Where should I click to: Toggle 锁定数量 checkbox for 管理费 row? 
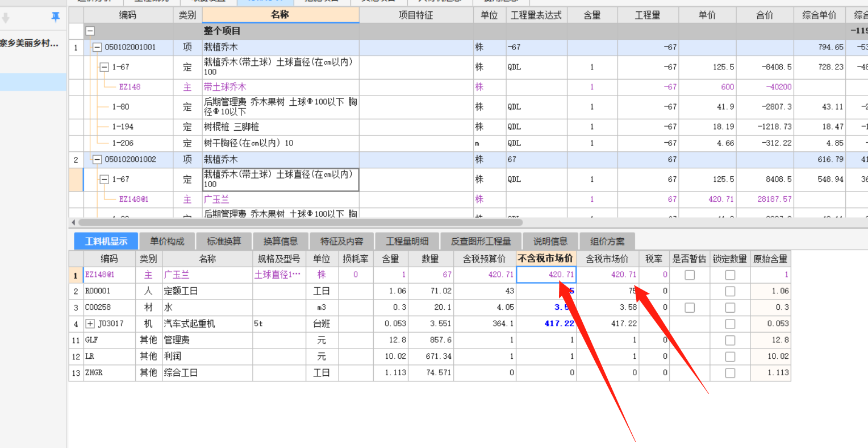point(730,340)
